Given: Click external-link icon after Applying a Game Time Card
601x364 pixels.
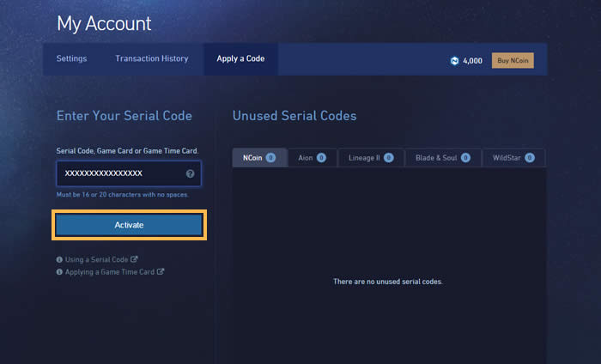Looking at the screenshot, I should point(161,271).
